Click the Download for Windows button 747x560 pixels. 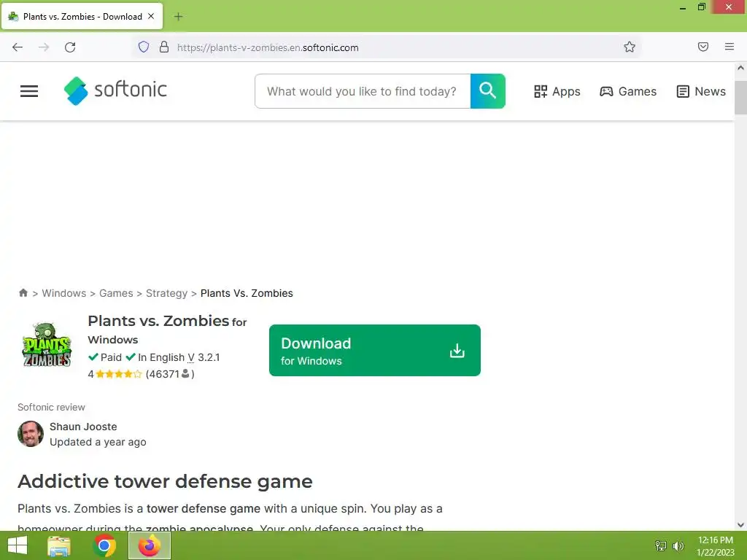point(374,351)
